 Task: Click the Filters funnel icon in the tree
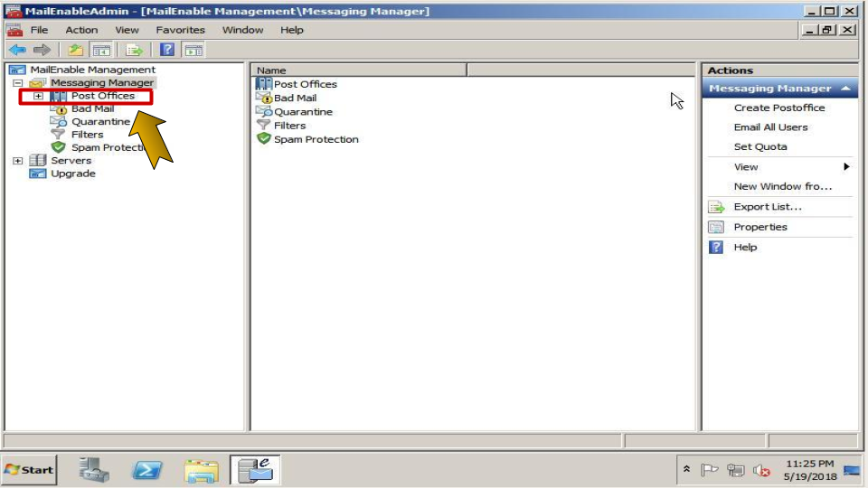click(58, 135)
